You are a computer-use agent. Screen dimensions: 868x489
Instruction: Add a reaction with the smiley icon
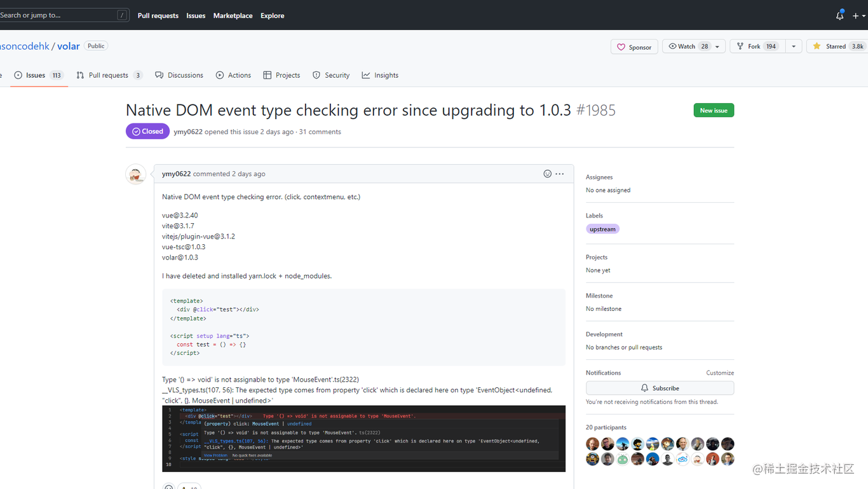coord(547,174)
